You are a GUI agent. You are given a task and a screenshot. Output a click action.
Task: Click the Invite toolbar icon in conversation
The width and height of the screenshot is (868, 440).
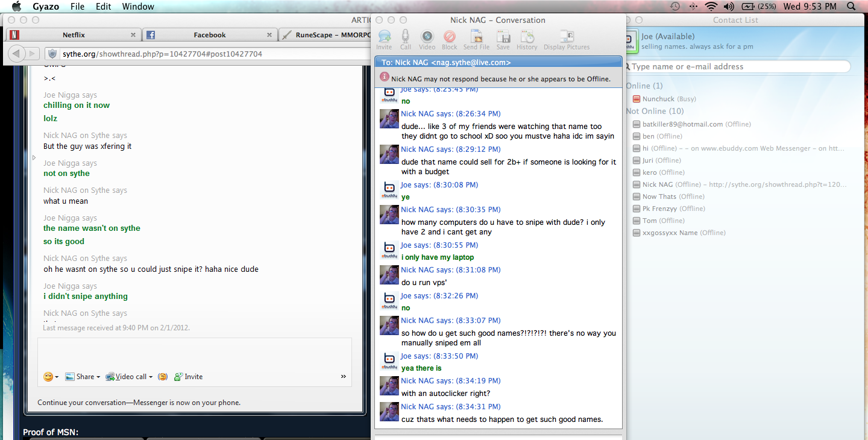(384, 40)
